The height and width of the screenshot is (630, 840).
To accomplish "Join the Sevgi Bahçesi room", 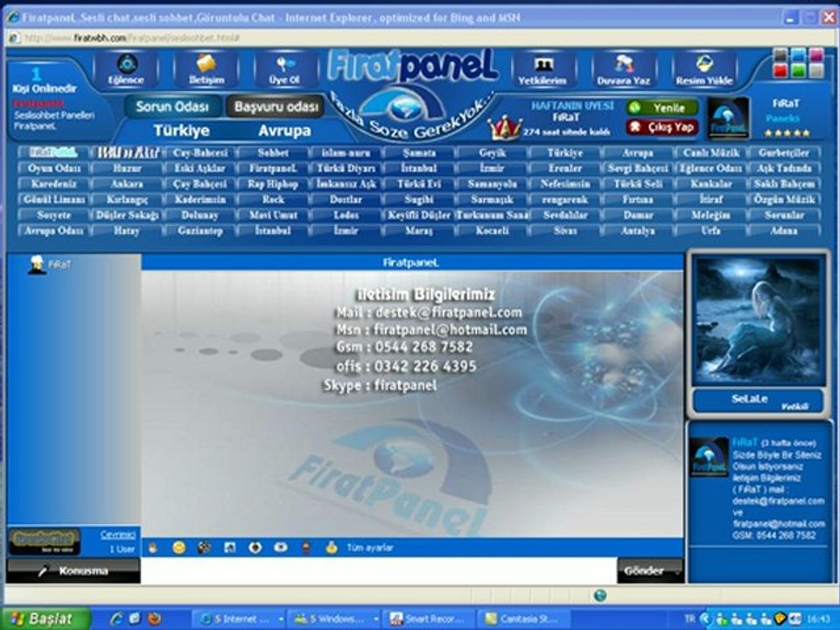I will (x=638, y=168).
